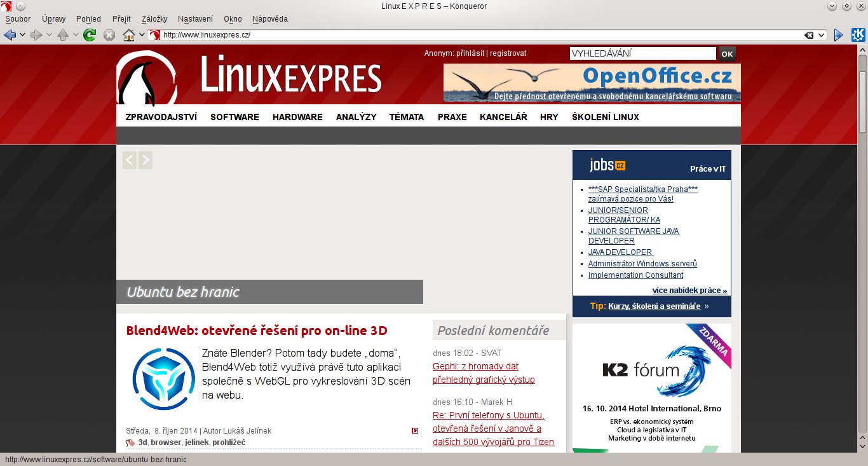Open the SOFTWARE section
The height and width of the screenshot is (466, 868).
(x=234, y=117)
